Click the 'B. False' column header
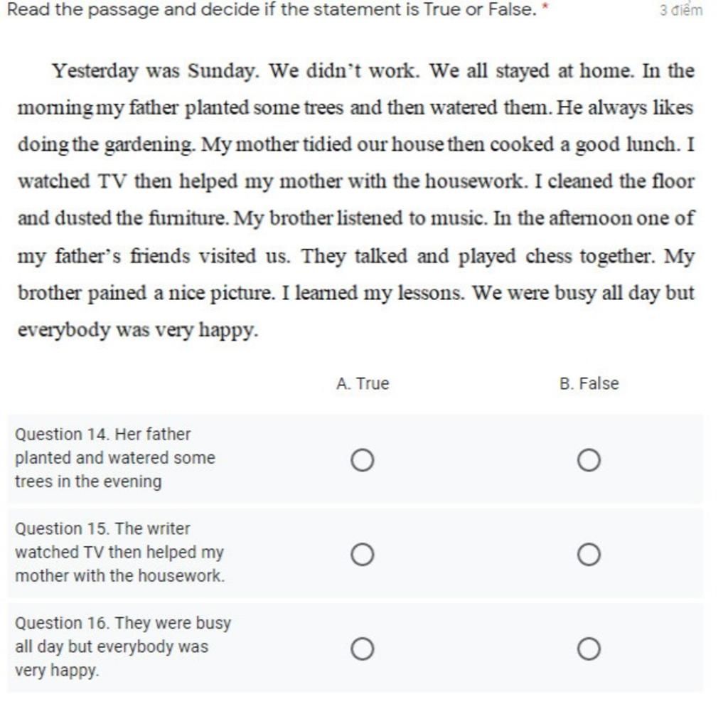The image size is (728, 709). (589, 383)
